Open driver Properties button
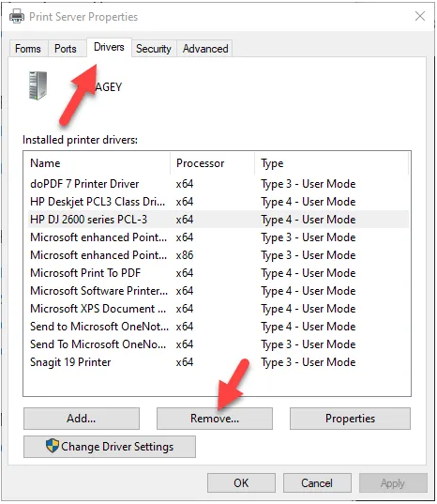Screen dimensions: 437x504 350,419
